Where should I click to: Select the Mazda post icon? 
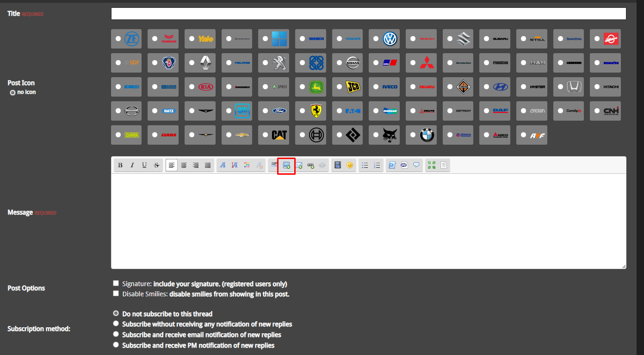click(x=487, y=63)
